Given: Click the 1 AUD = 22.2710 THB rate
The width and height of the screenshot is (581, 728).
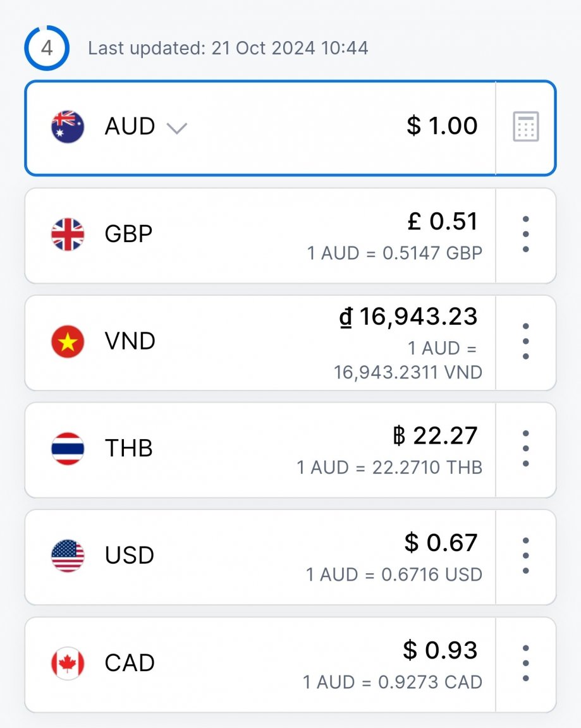Looking at the screenshot, I should (x=389, y=468).
